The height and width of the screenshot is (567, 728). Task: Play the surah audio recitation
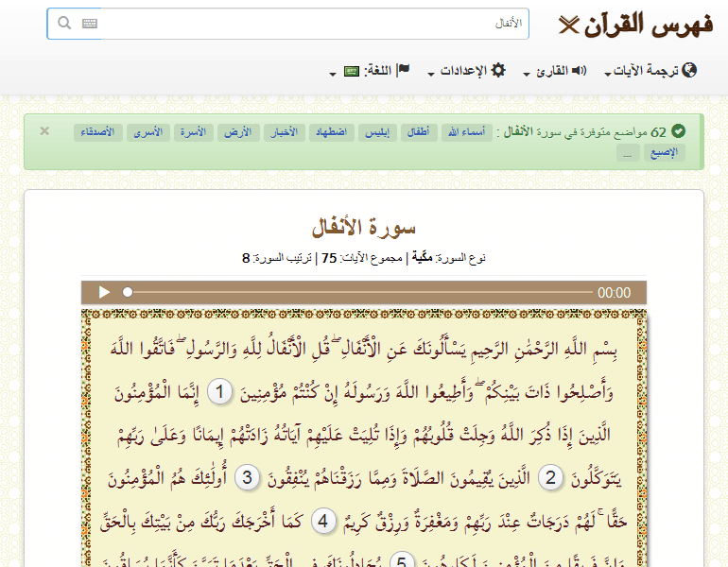click(x=105, y=293)
